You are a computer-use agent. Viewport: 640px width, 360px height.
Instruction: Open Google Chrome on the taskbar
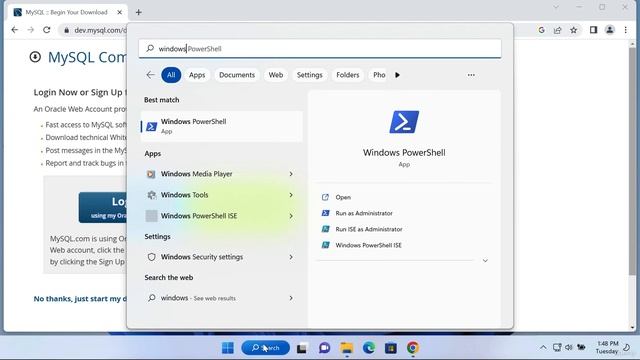pyautogui.click(x=413, y=348)
